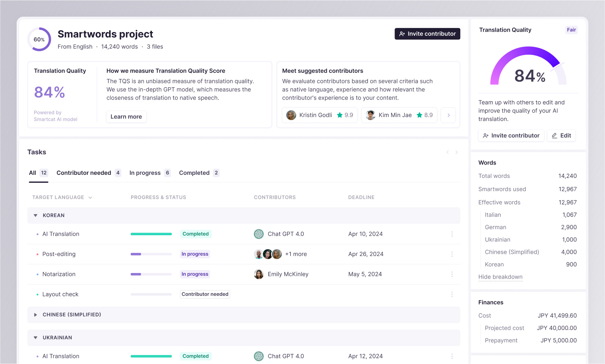Screen dimensions: 605x364
Task: Collapse the Korean language group
Action: 36,215
